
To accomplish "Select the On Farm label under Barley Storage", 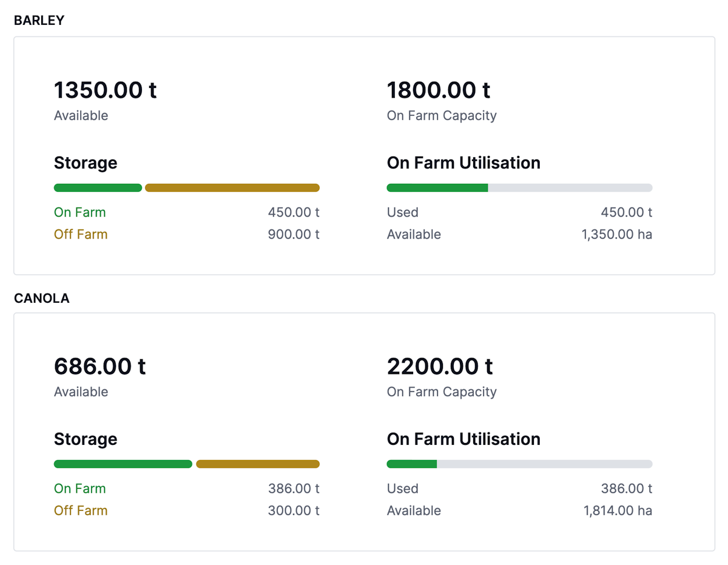I will point(79,212).
